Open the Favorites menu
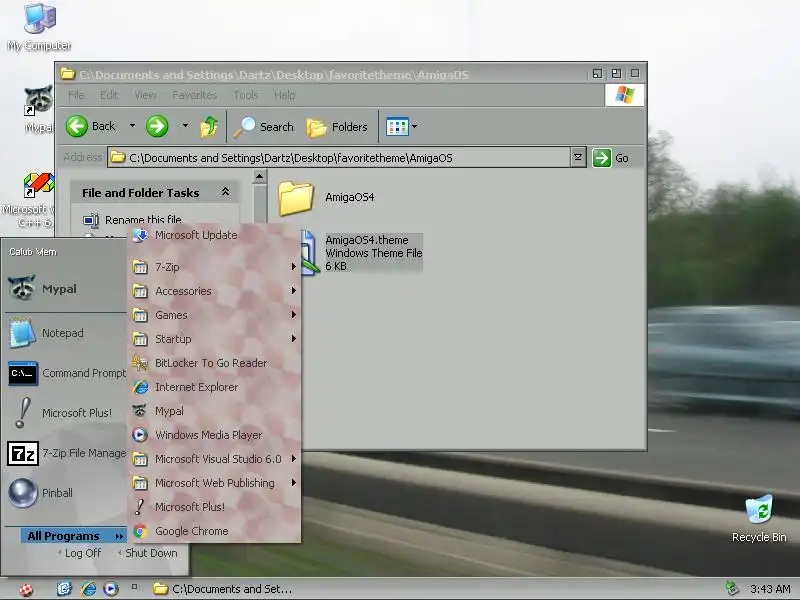 pos(194,95)
